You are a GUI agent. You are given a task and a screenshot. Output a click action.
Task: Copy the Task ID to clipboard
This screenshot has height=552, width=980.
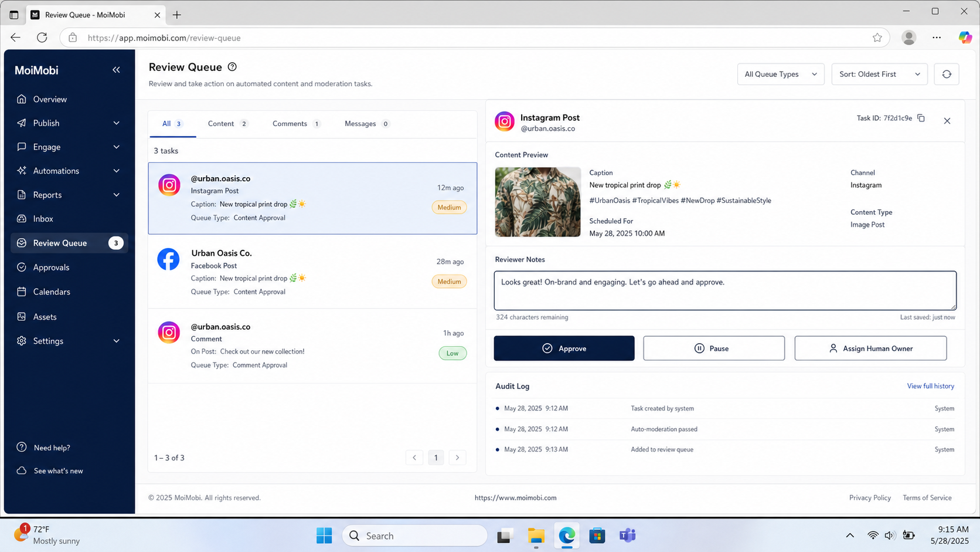[921, 118]
